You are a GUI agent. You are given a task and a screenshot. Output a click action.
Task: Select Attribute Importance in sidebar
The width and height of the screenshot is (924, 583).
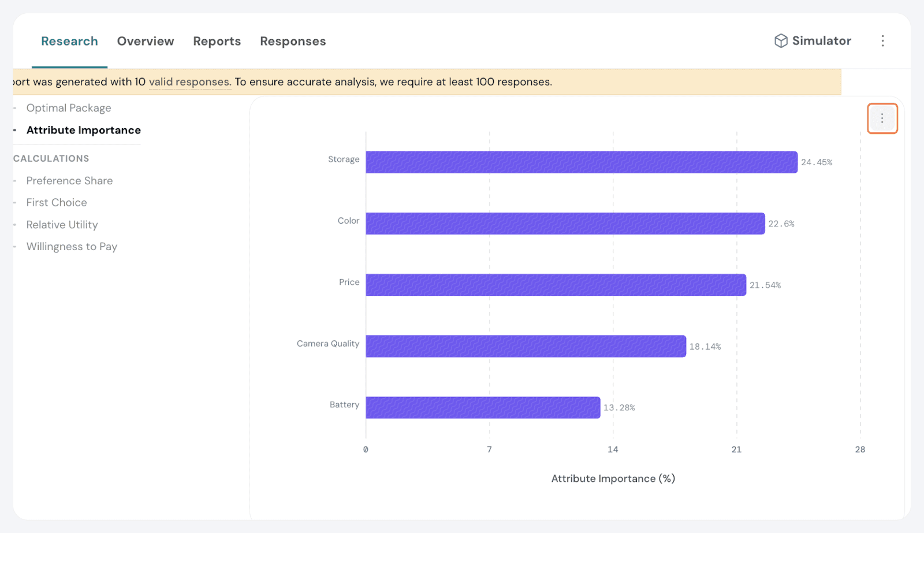pyautogui.click(x=84, y=130)
